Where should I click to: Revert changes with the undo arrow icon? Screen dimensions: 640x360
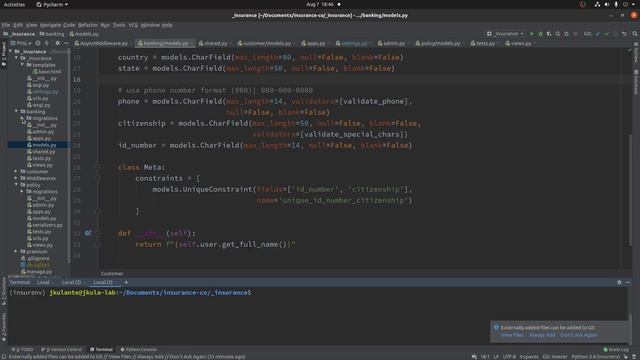[x=624, y=34]
